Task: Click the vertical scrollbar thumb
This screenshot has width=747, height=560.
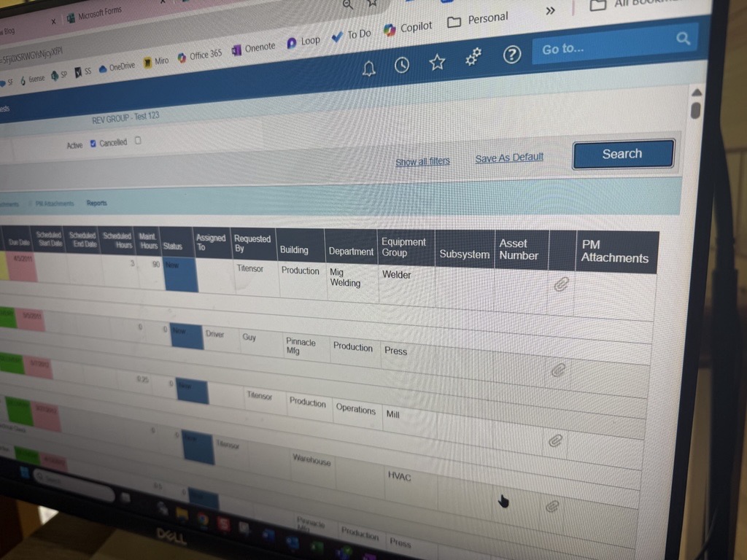Action: [695, 111]
